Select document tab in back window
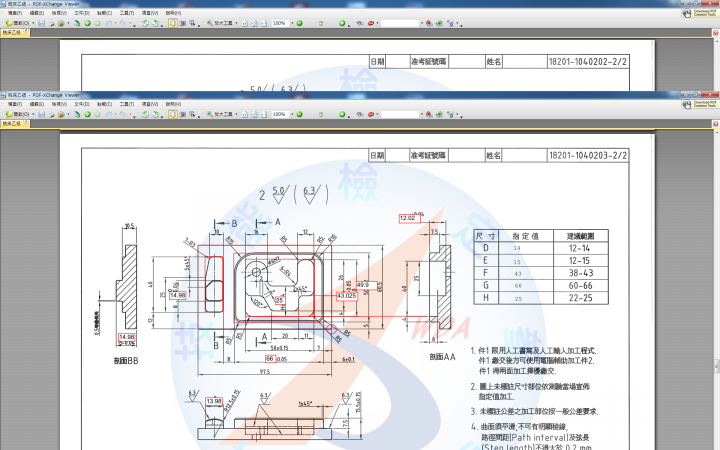Image resolution: width=720 pixels, height=450 pixels. tap(15, 33)
